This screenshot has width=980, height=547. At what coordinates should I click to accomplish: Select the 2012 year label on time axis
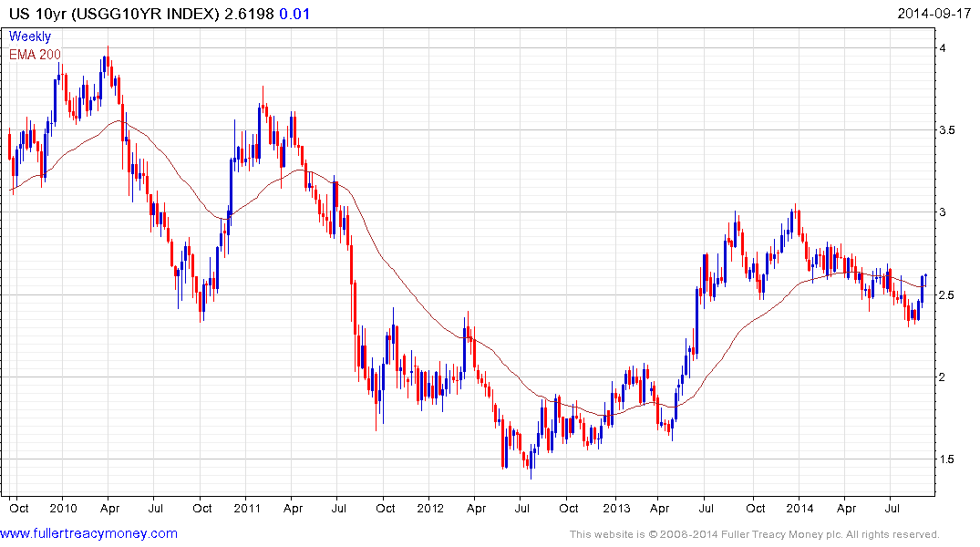(430, 507)
